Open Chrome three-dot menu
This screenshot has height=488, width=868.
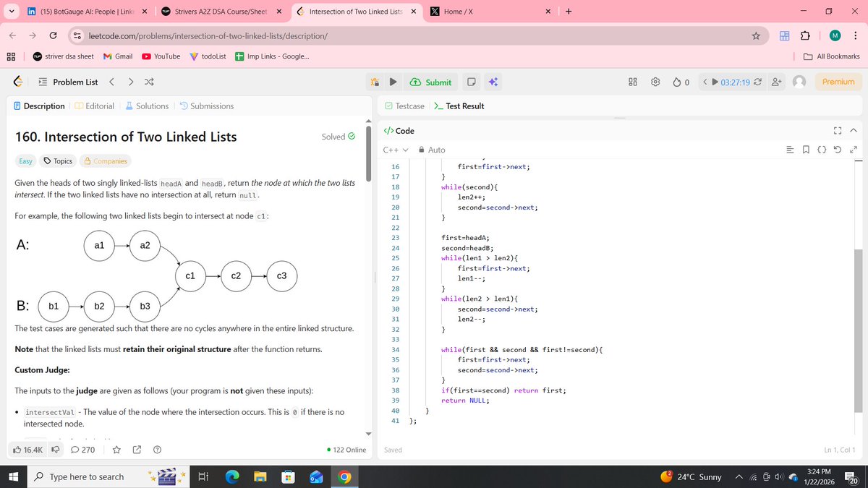coord(855,35)
